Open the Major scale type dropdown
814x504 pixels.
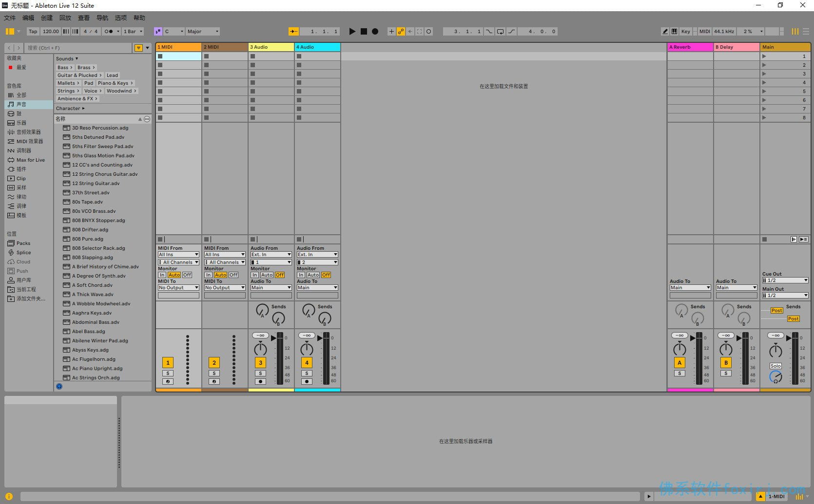click(x=203, y=31)
